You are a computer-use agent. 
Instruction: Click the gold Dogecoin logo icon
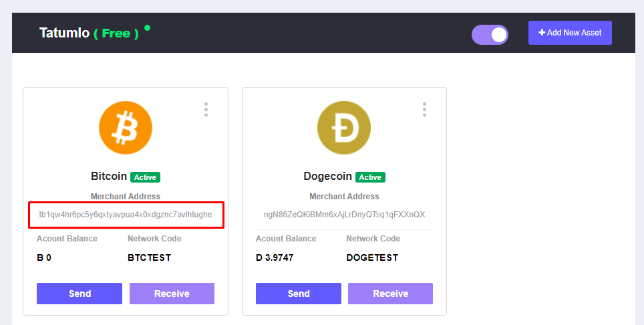point(344,127)
